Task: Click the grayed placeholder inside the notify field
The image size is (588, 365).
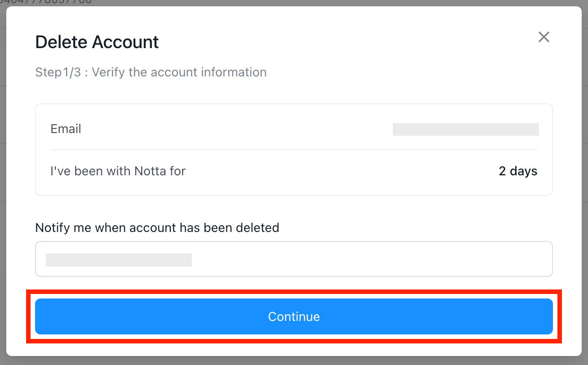Action: click(118, 260)
